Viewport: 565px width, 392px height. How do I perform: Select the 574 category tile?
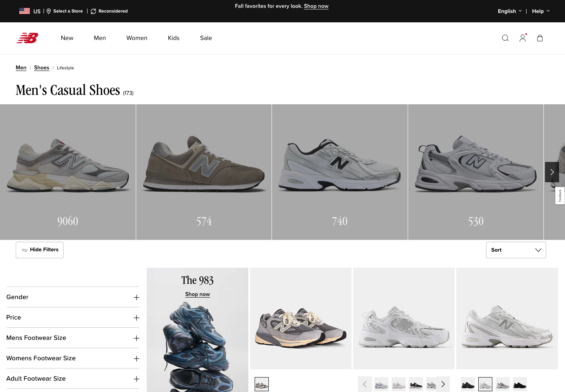pos(204,172)
